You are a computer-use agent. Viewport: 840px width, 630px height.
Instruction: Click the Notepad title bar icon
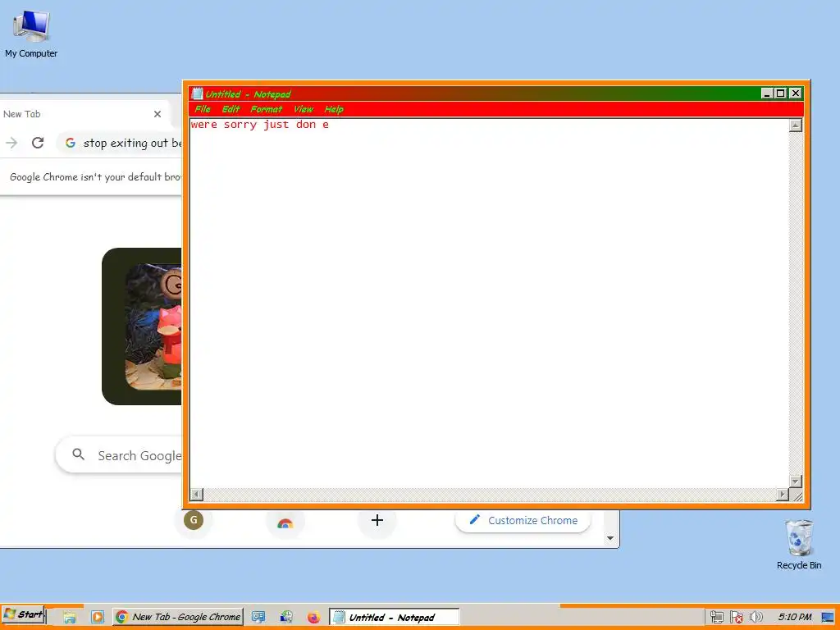tap(197, 94)
